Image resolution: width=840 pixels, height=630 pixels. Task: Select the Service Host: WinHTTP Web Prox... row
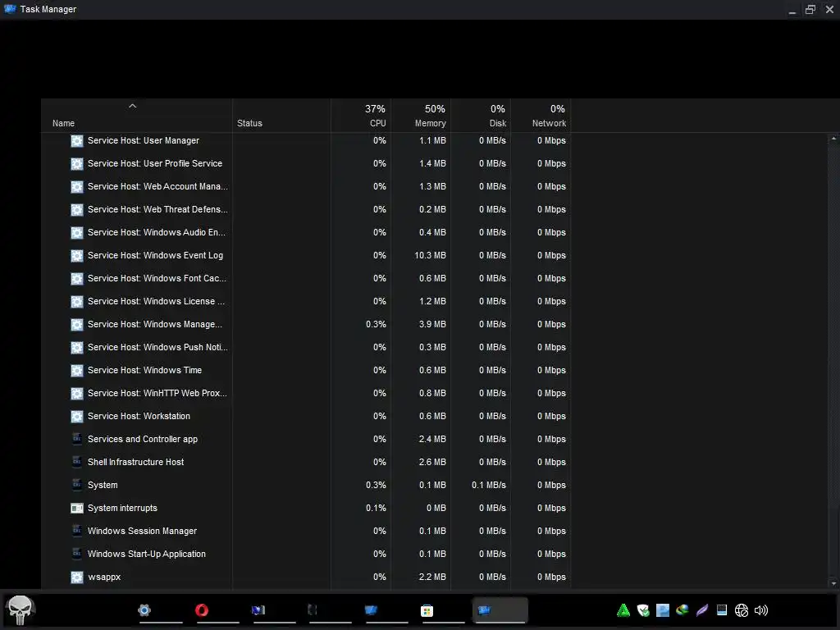coord(306,393)
